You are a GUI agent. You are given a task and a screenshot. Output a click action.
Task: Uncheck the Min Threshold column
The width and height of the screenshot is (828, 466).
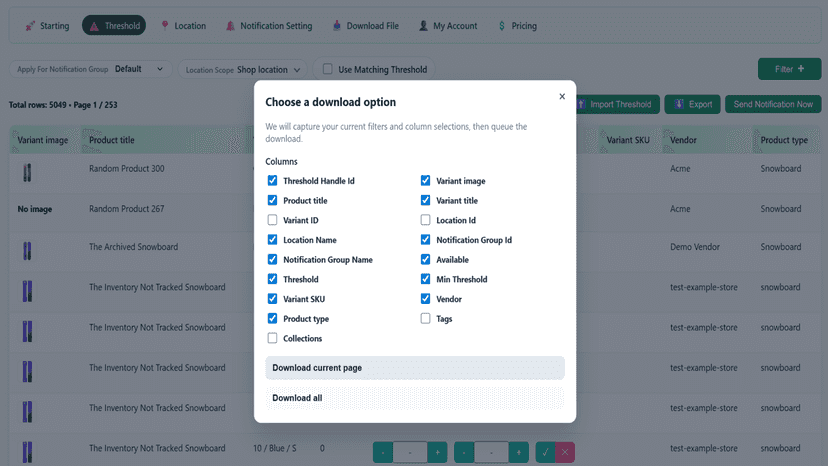click(425, 279)
